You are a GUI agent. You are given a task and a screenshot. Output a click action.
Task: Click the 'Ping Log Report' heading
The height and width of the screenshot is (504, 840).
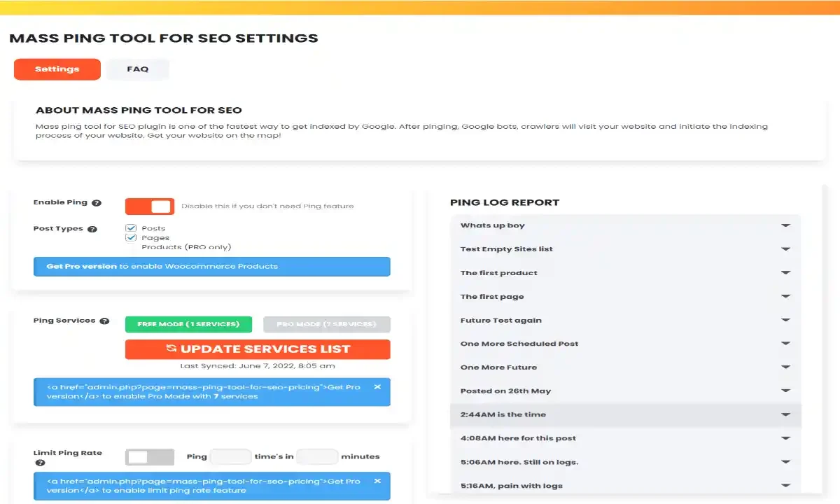[x=505, y=203]
